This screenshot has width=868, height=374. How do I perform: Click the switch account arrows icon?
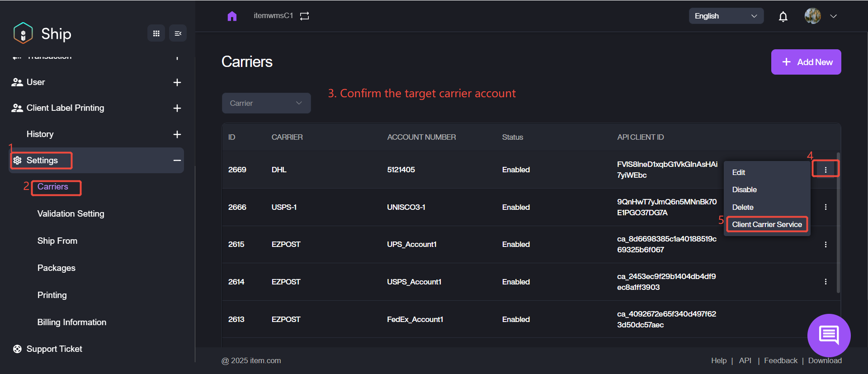[x=305, y=16]
